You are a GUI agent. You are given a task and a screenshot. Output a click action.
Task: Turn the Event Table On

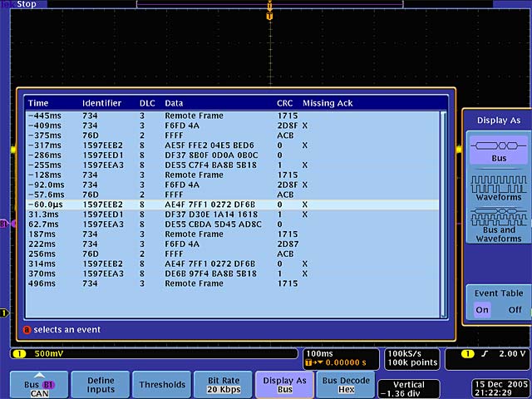(x=482, y=310)
